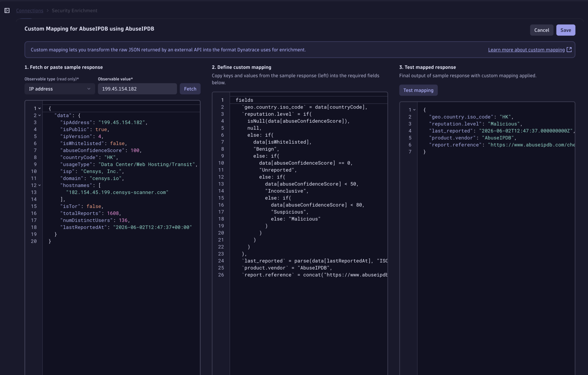Viewport: 588px width, 375px height.
Task: Select the else: "Malicious" mapping line
Action: point(295,219)
